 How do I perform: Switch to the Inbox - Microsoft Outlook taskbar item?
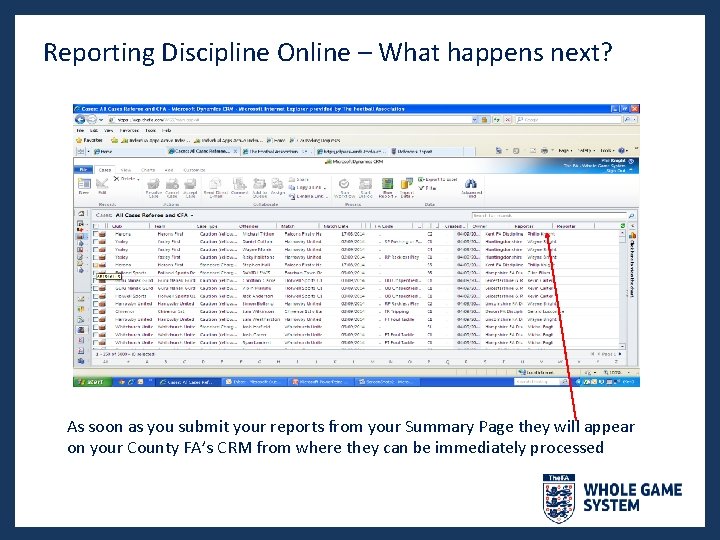(x=253, y=382)
